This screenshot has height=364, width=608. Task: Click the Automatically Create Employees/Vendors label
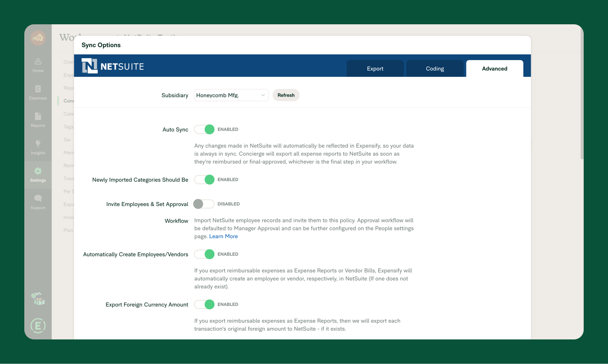coord(136,254)
